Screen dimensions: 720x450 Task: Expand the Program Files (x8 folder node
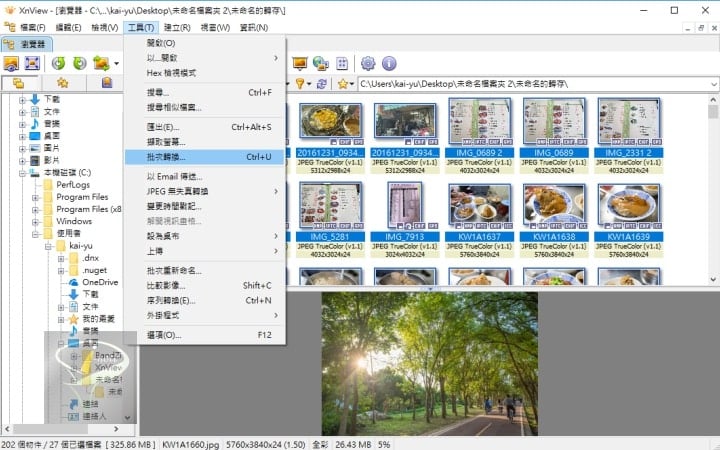pos(35,210)
